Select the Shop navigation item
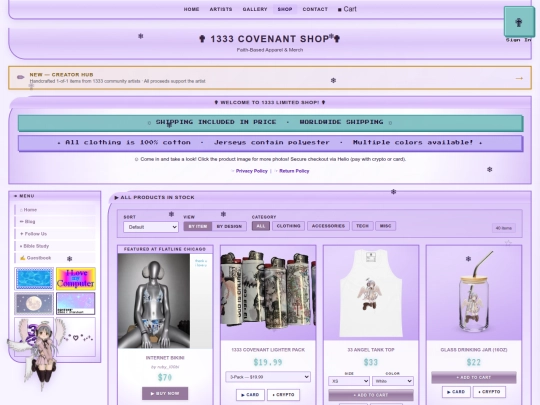Image resolution: width=540 pixels, height=405 pixels. pyautogui.click(x=285, y=9)
